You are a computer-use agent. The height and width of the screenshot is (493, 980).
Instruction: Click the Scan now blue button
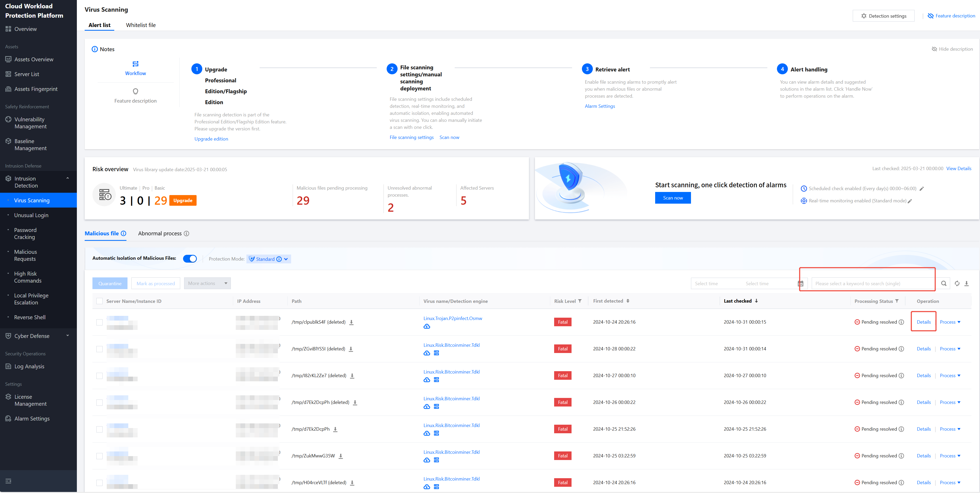click(x=673, y=198)
